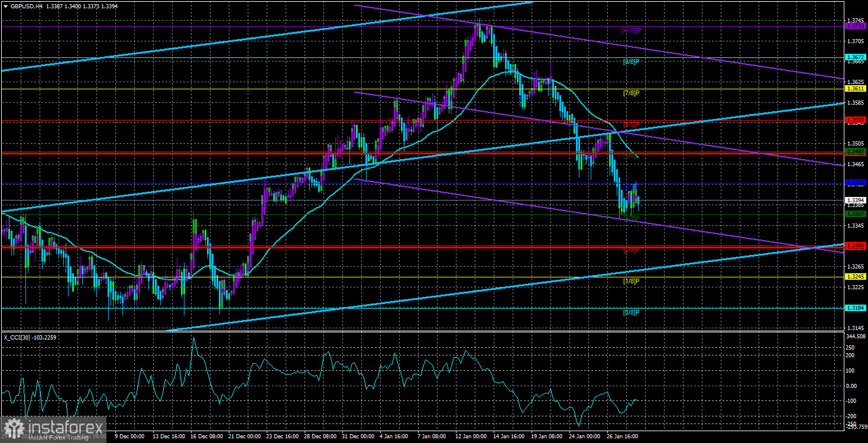Click the 13 Dec 16:00 time label
The width and height of the screenshot is (868, 443).
point(170,436)
